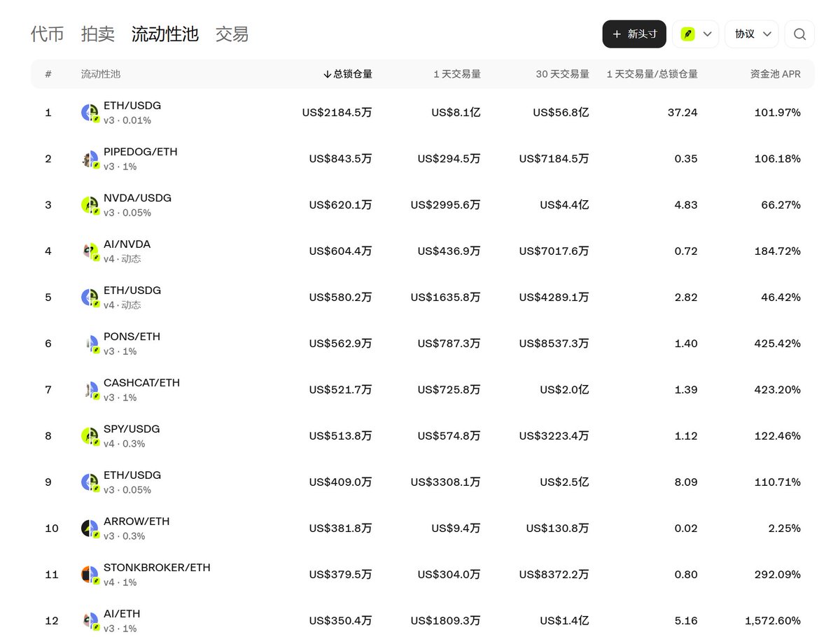This screenshot has height=637, width=840.
Task: Open the search magnifier icon
Action: tap(799, 34)
